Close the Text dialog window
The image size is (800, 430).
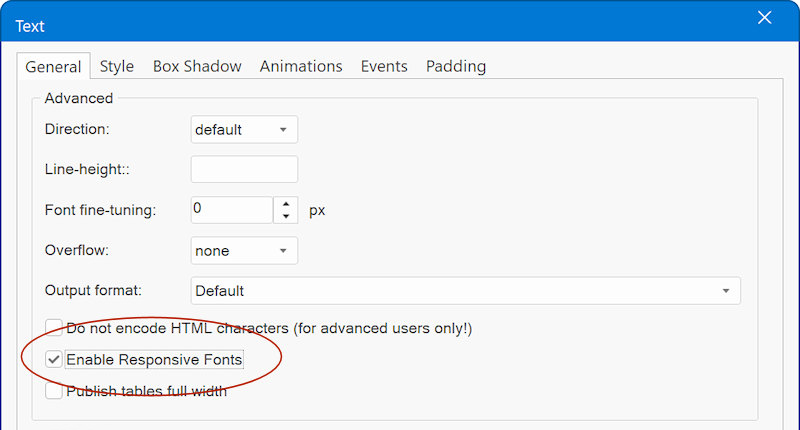pos(765,18)
